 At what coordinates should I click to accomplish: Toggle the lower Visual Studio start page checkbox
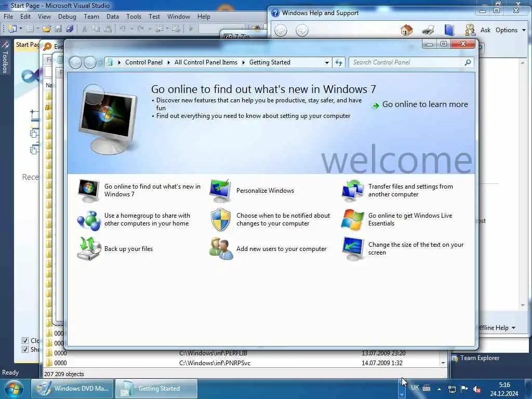(x=25, y=350)
